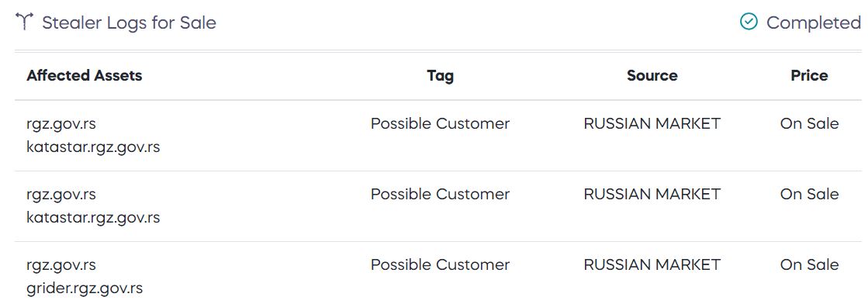Click the Completed checkmark circle icon
868x304 pixels.
coord(749,22)
